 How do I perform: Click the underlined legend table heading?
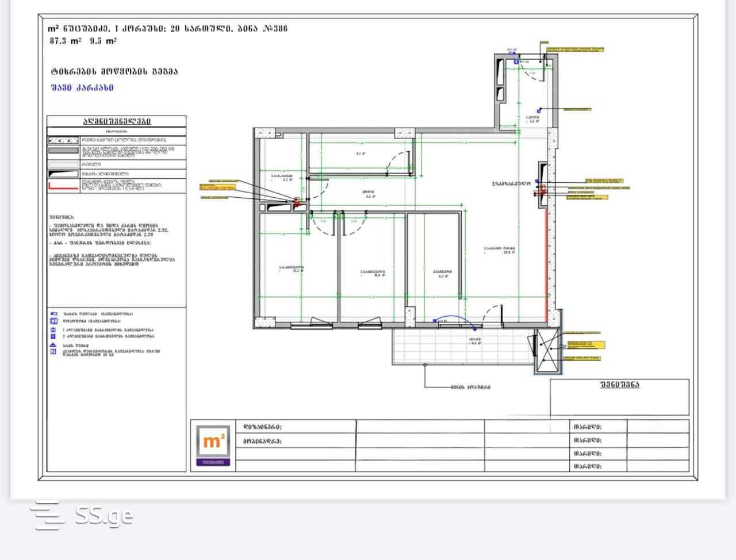coord(116,121)
